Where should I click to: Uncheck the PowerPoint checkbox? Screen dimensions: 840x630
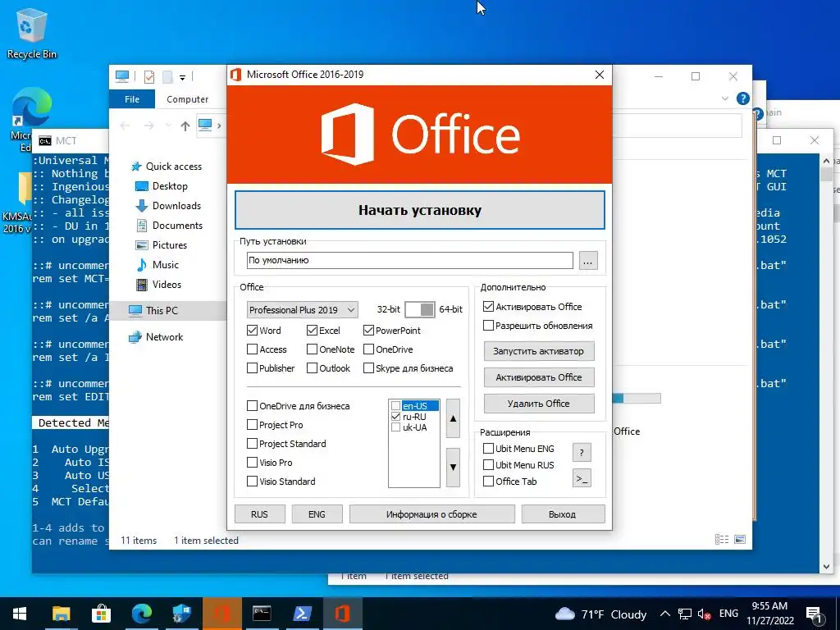pos(368,331)
